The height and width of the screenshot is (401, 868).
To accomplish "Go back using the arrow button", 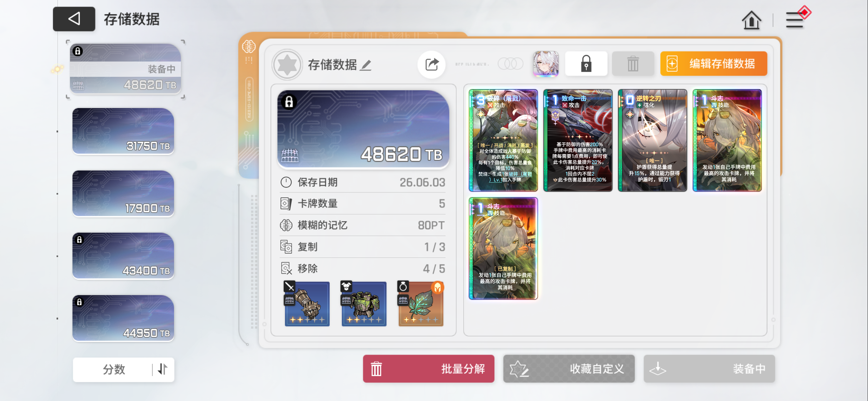I will coord(74,19).
